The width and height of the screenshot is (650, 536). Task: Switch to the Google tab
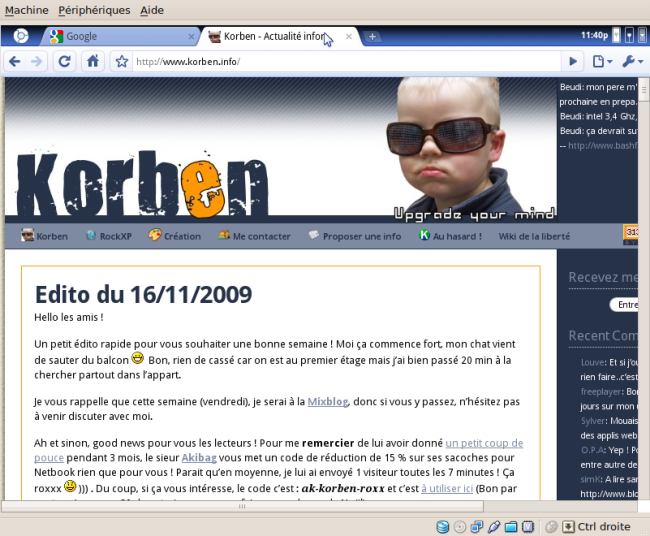pyautogui.click(x=120, y=36)
